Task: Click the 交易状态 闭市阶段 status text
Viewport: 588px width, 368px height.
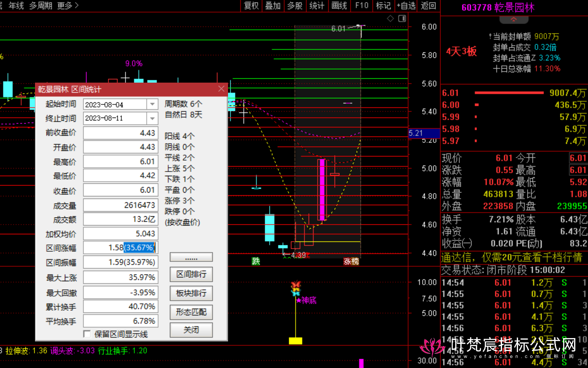Action: coord(503,270)
